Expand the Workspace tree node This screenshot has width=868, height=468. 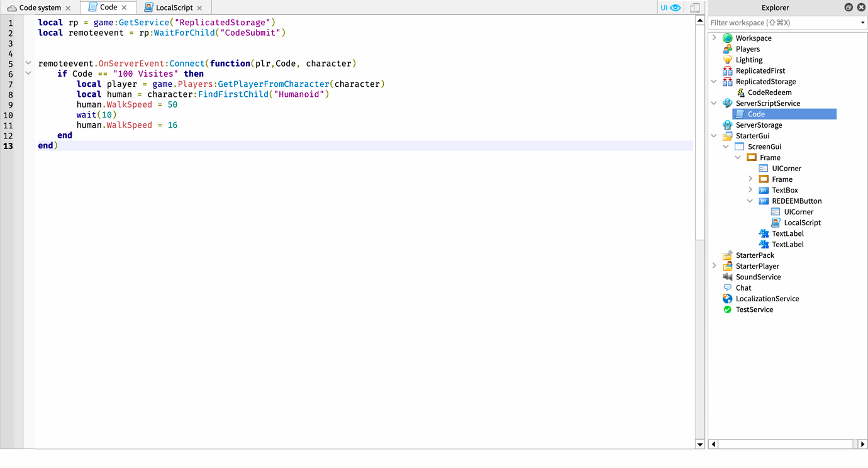(x=714, y=38)
